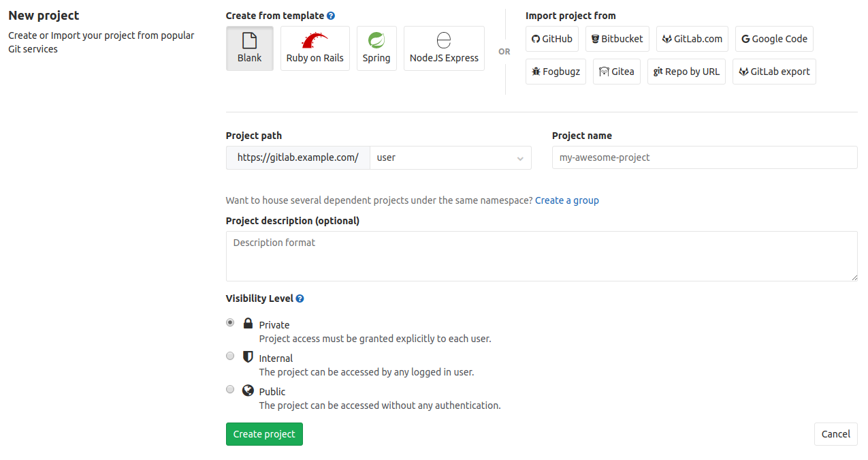Click the Create project button

click(x=264, y=434)
